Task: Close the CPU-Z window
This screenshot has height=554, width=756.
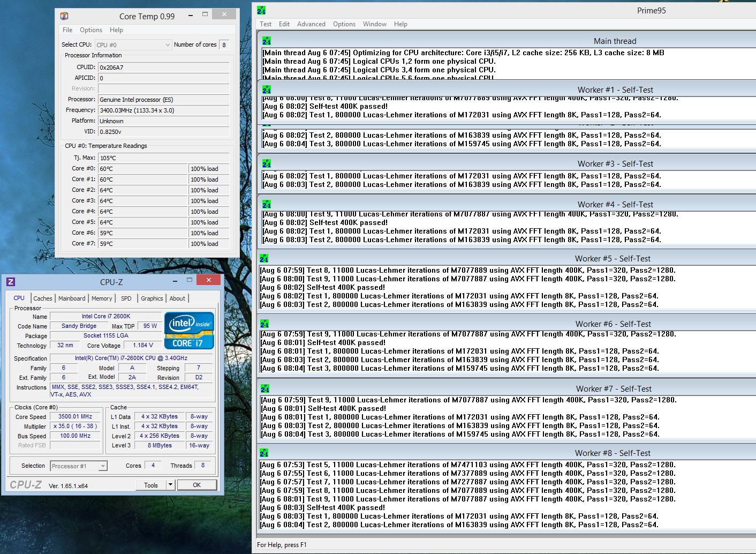Action: [x=208, y=280]
